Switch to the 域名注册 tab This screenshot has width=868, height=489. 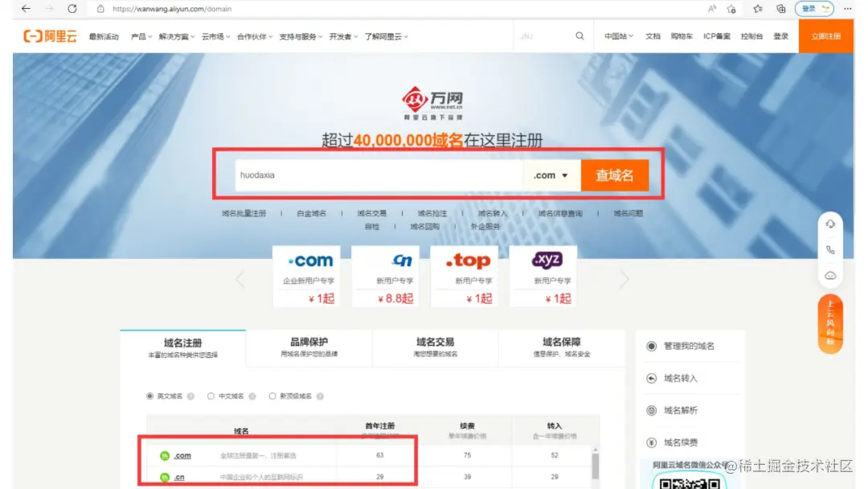[182, 347]
